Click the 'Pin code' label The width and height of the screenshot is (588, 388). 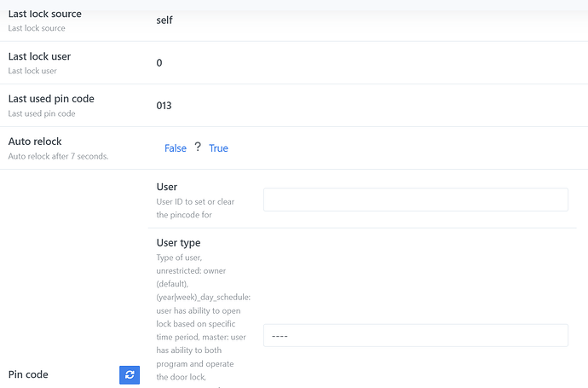pos(28,374)
